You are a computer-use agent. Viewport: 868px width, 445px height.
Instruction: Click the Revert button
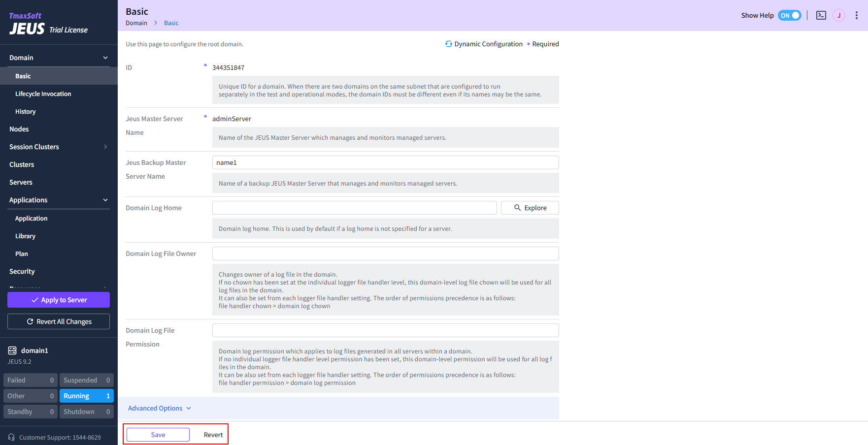tap(213, 435)
